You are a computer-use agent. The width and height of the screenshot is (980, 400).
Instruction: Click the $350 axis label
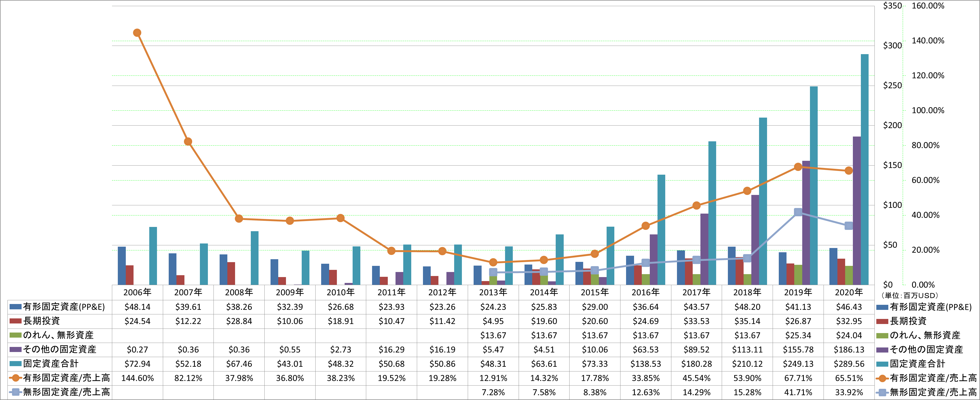tap(892, 6)
